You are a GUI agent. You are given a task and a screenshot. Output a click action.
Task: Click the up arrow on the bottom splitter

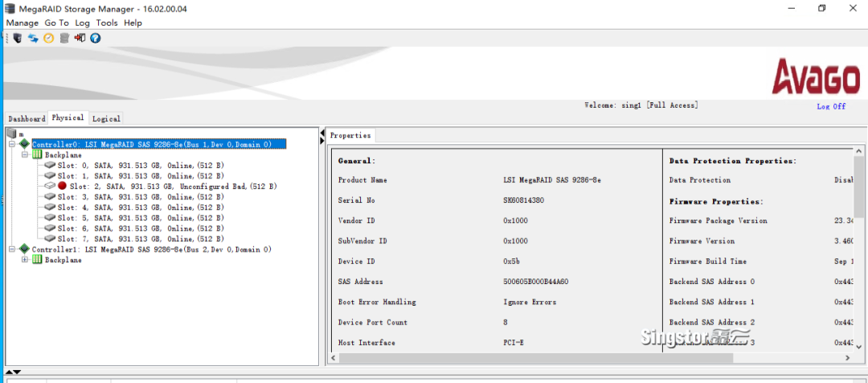coord(10,372)
